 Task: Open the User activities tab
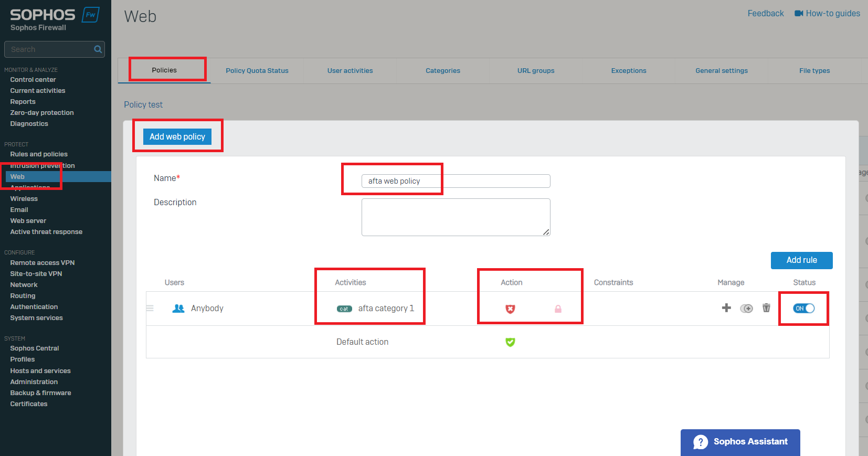pos(350,71)
